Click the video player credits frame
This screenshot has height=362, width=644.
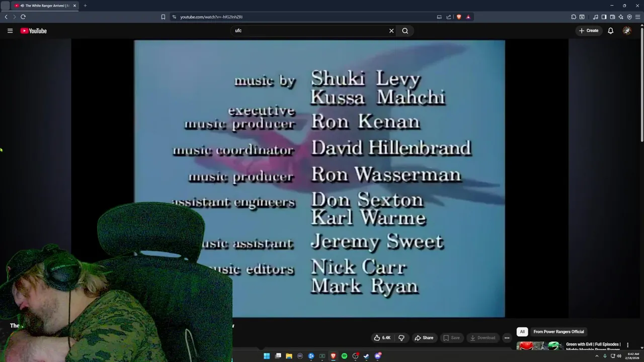coord(319,178)
